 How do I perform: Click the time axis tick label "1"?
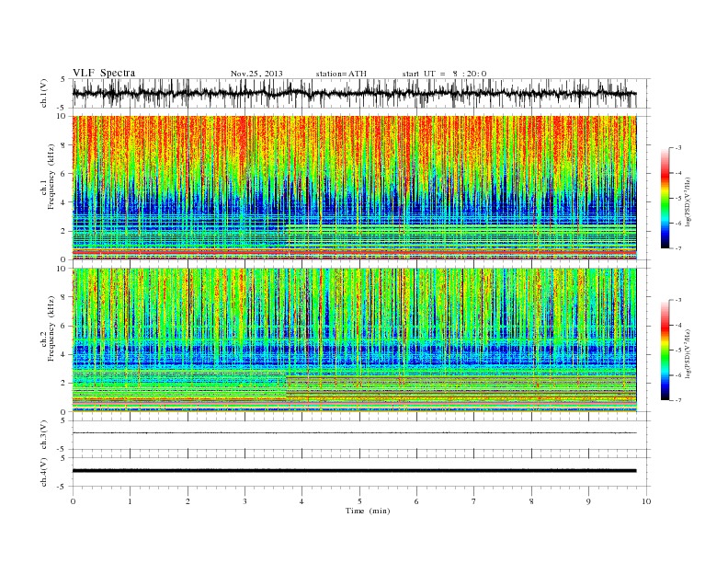130,501
